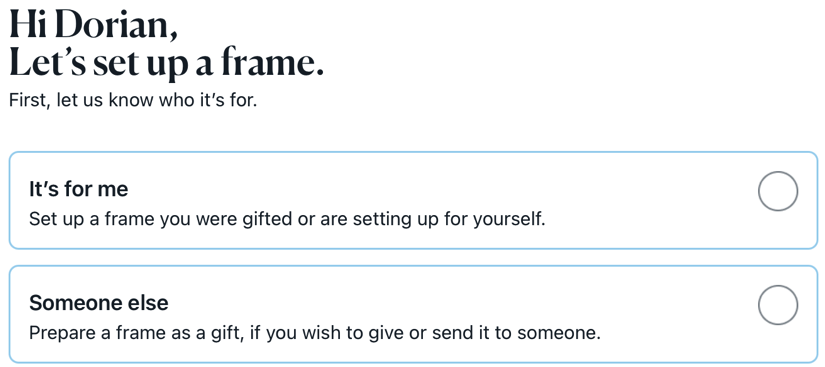Click the "Prepare a frame as a gift" description
This screenshot has height=367, width=825.
[x=315, y=333]
